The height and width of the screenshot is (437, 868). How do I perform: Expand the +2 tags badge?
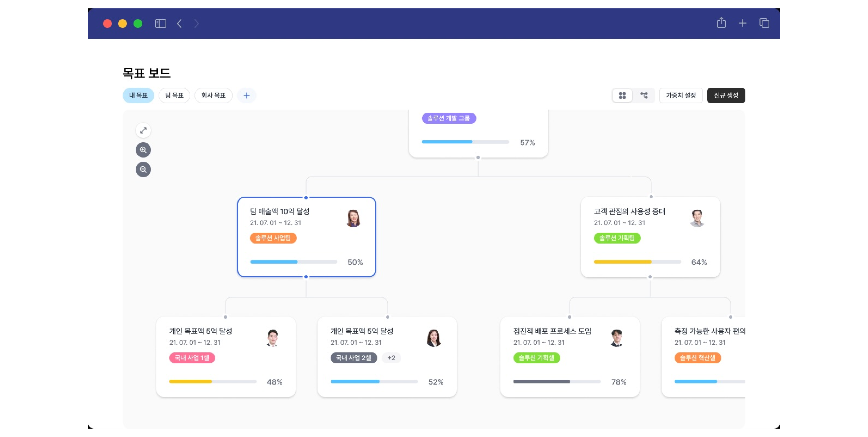pos(391,357)
